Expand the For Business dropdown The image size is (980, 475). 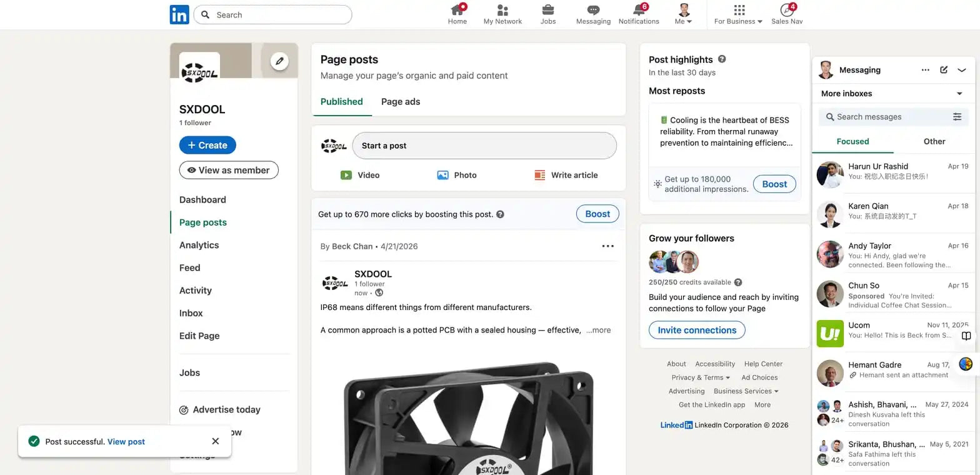pos(739,15)
